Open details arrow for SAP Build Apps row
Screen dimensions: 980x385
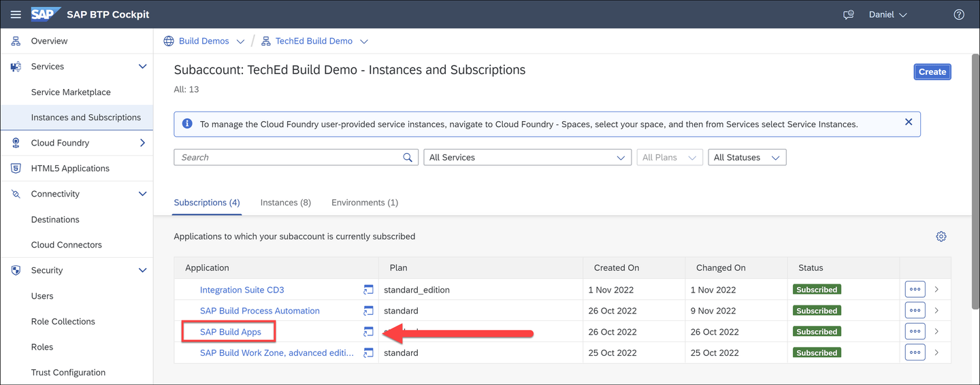[936, 331]
